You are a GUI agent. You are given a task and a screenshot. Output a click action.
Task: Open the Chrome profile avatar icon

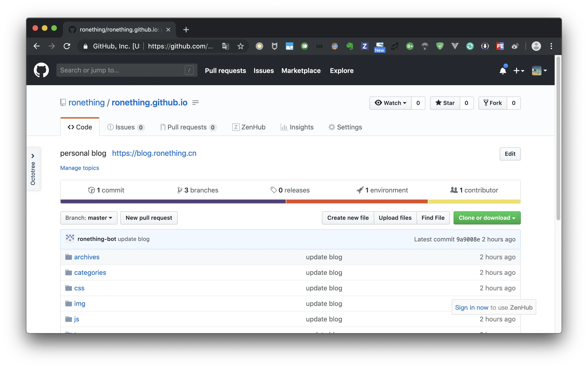pyautogui.click(x=536, y=46)
